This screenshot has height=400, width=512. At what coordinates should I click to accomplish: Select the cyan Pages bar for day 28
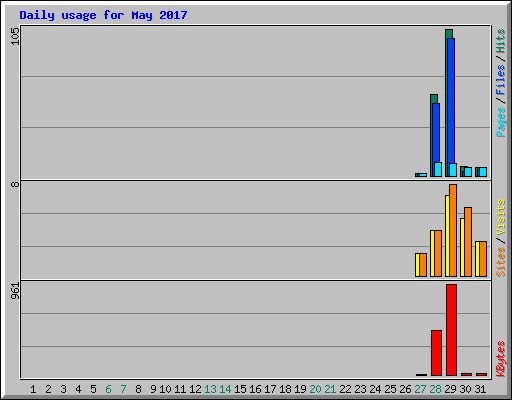coord(438,169)
